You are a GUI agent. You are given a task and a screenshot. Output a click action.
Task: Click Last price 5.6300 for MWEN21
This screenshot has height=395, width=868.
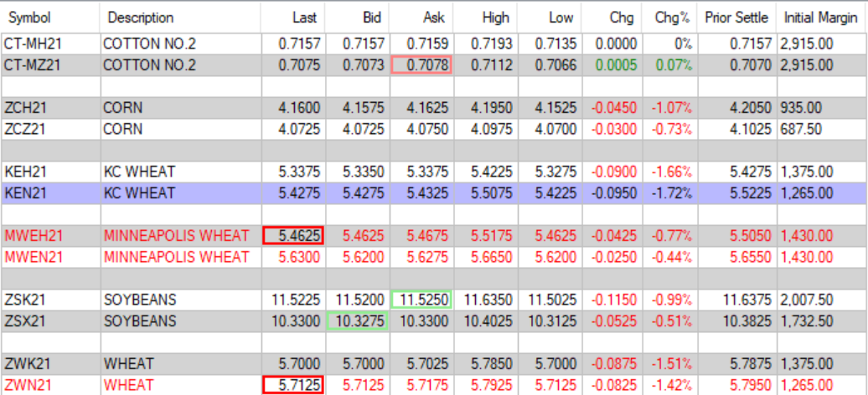pyautogui.click(x=293, y=257)
